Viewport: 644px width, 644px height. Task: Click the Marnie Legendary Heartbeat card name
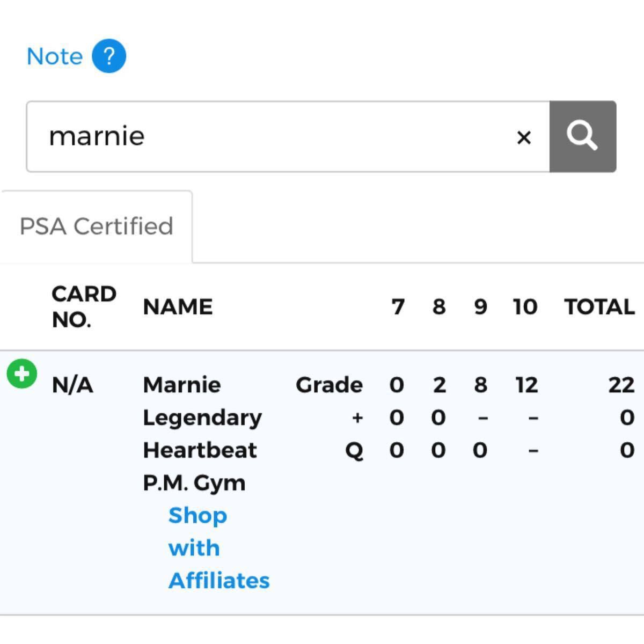(x=202, y=417)
